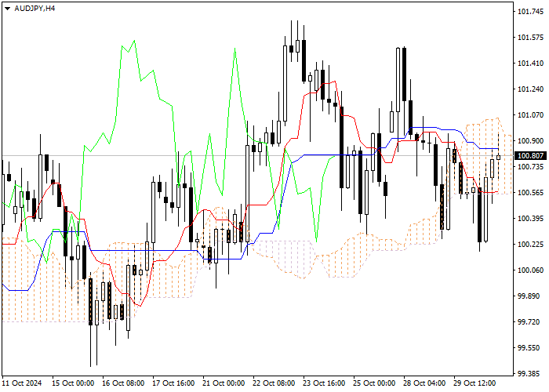Click the AUDJPY,H4 chart title

pos(35,9)
